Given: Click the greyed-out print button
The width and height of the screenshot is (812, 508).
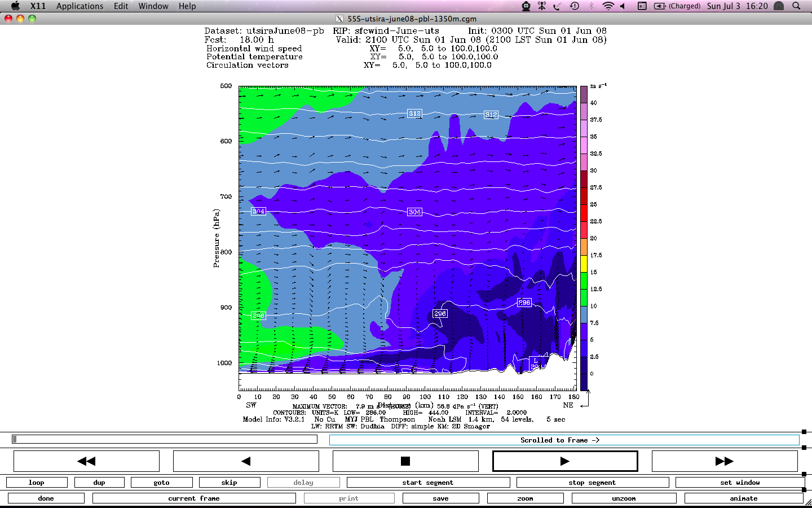Looking at the screenshot, I should (349, 498).
